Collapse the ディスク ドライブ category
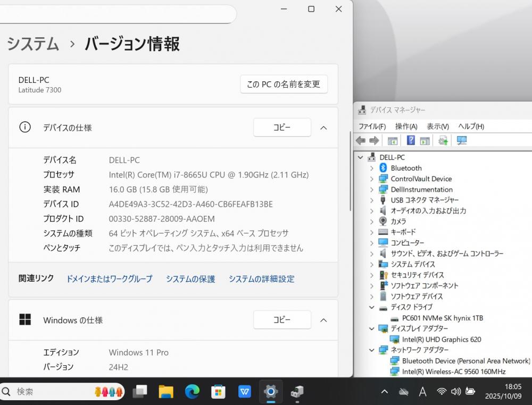The height and width of the screenshot is (405, 532). click(372, 307)
